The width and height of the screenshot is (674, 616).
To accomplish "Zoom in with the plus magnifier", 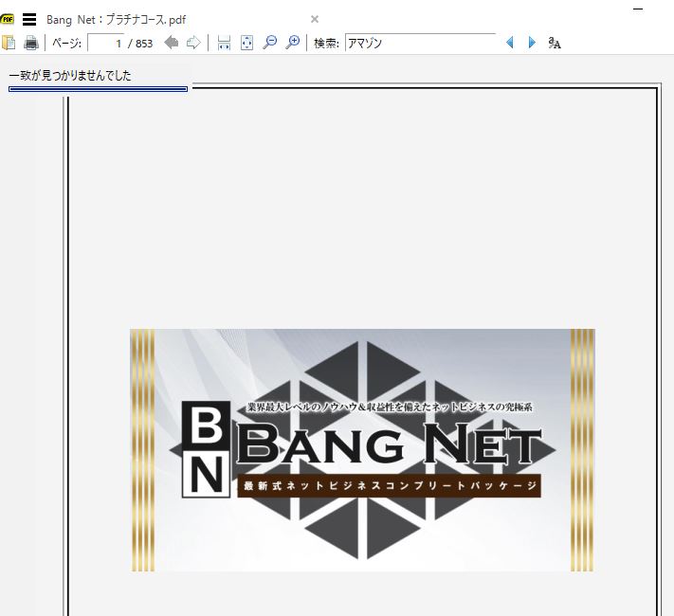I will [292, 42].
